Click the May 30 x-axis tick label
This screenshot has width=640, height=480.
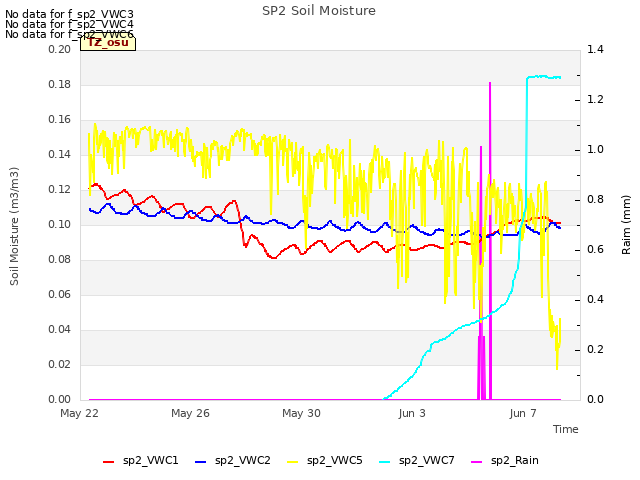pyautogui.click(x=301, y=413)
